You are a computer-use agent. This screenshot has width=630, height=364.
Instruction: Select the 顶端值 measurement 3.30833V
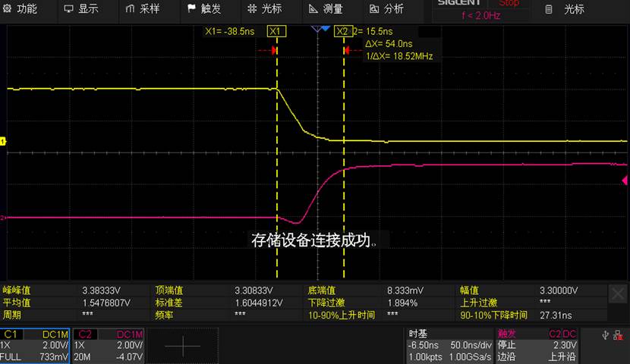[254, 290]
